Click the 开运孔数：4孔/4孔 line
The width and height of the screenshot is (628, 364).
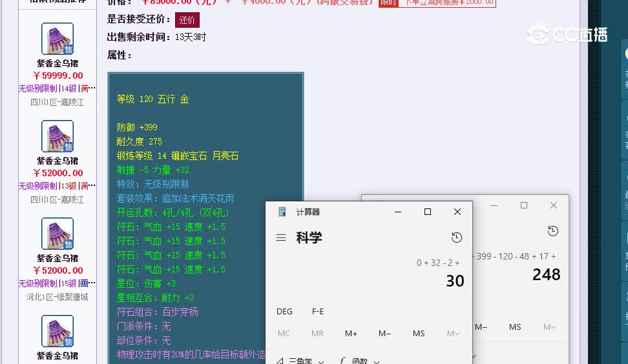click(173, 212)
